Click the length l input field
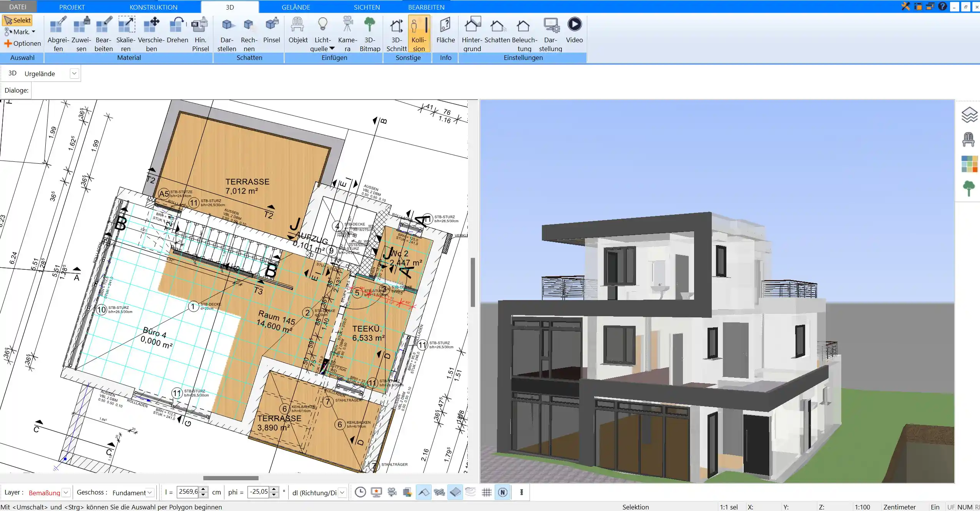 188,492
